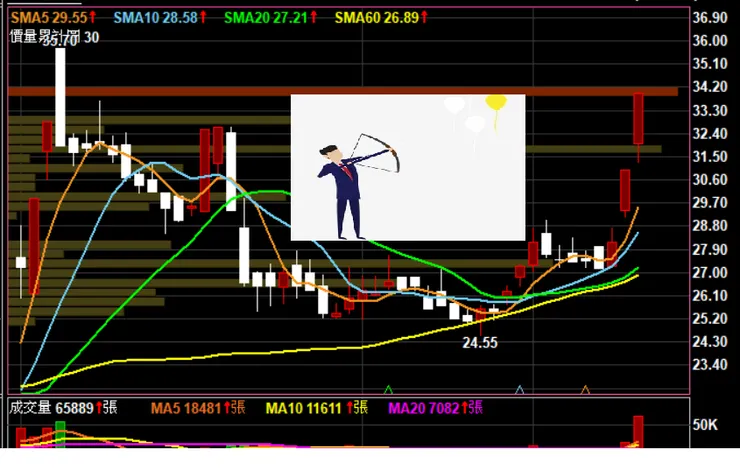Viewport: 740px width, 470px height.
Task: Click 33.30 on the price axis
Action: click(710, 110)
